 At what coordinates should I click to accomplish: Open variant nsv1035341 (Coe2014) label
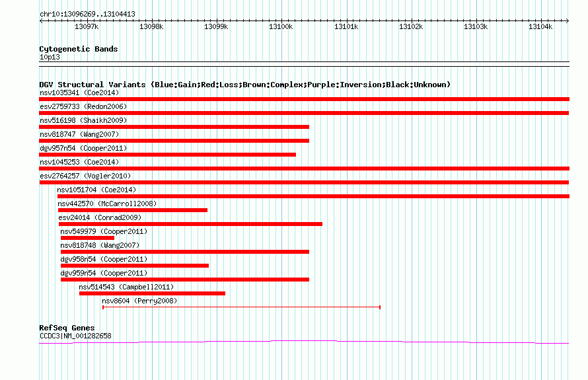point(79,93)
